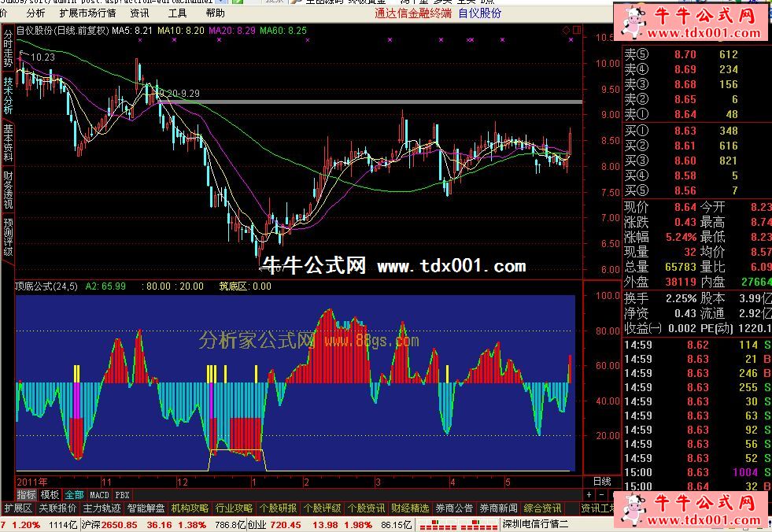
Task: Click the red square icon atop the chart
Action: pos(577,31)
